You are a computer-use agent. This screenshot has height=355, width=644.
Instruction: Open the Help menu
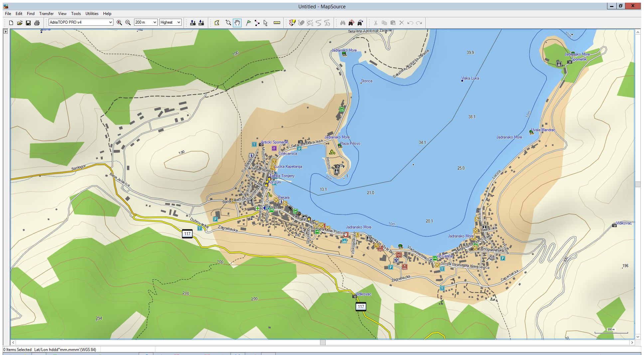pyautogui.click(x=107, y=14)
